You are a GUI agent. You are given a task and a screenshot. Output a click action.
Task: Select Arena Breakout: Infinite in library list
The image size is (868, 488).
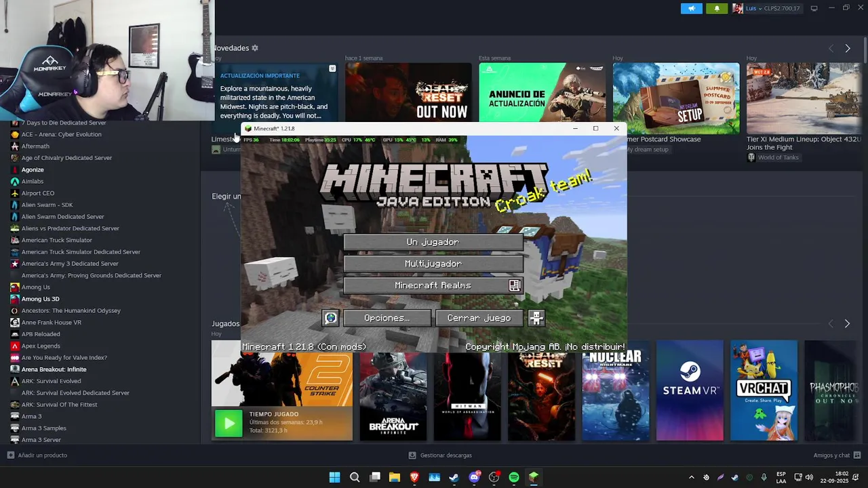coord(54,369)
